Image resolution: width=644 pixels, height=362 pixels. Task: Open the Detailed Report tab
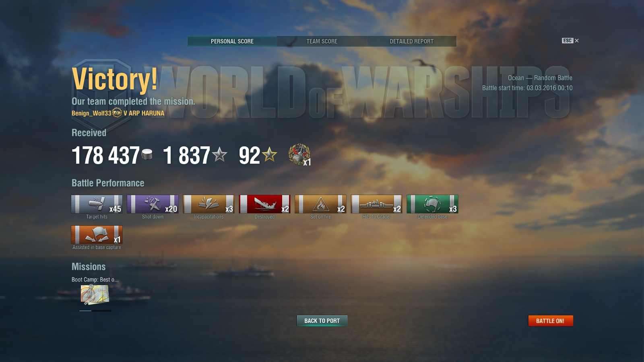coord(411,41)
